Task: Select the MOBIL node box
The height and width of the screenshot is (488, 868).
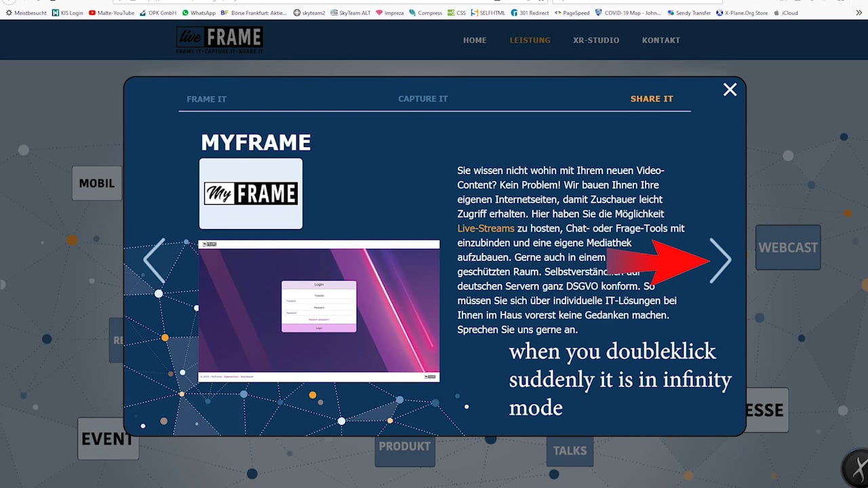Action: pos(97,183)
